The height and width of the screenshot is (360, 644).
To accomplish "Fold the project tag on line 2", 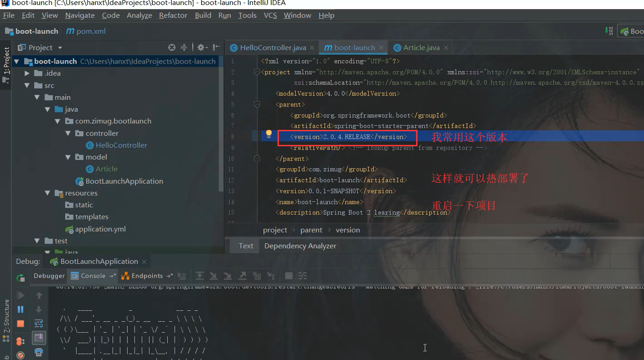I will [x=257, y=72].
